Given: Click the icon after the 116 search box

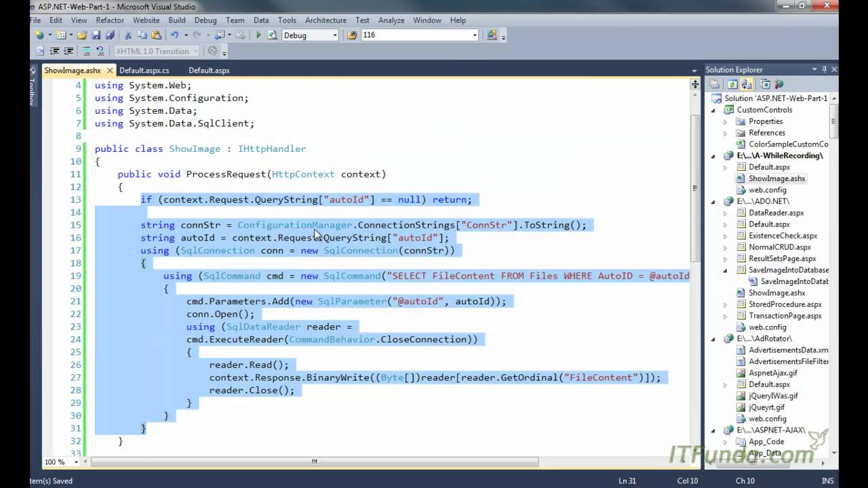Looking at the screenshot, I should coord(492,35).
